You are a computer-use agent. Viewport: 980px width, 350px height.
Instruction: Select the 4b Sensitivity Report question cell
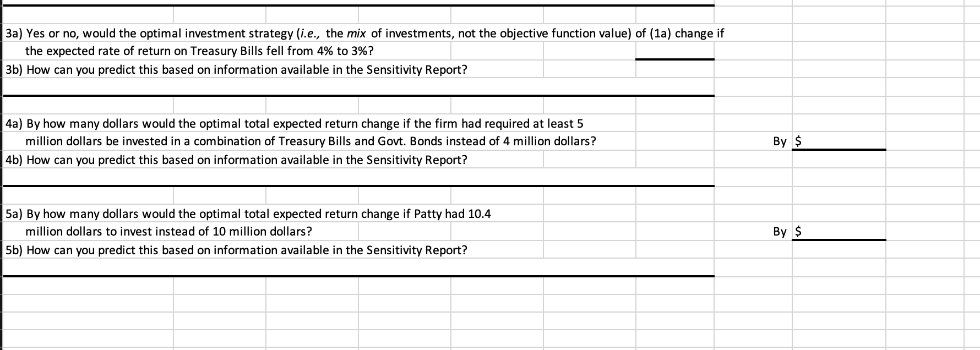tap(236, 160)
